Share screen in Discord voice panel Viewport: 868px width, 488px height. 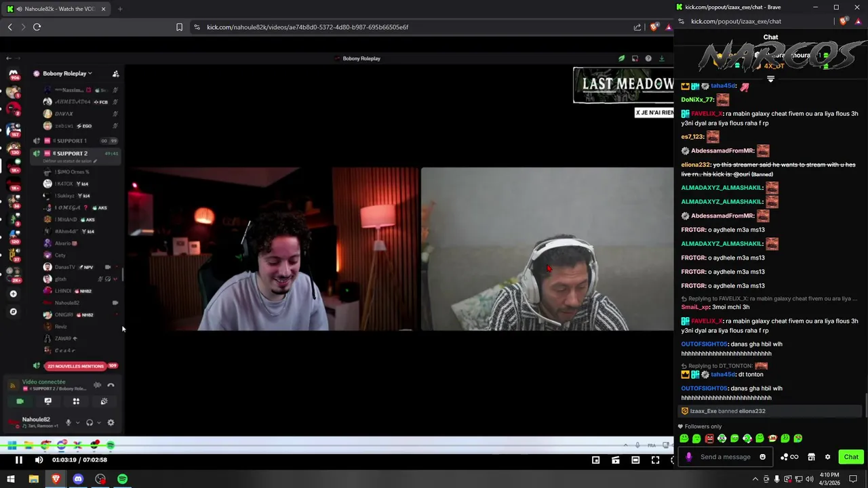click(x=47, y=401)
